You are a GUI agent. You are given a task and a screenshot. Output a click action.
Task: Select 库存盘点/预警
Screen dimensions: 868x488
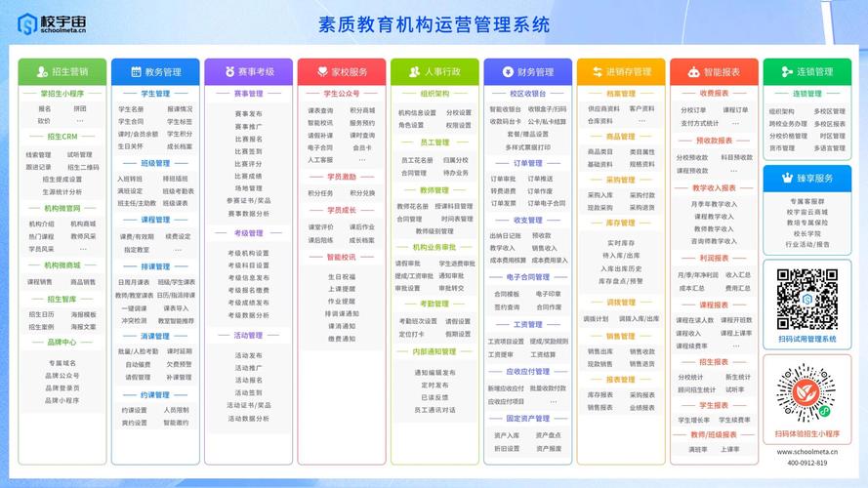pos(621,281)
